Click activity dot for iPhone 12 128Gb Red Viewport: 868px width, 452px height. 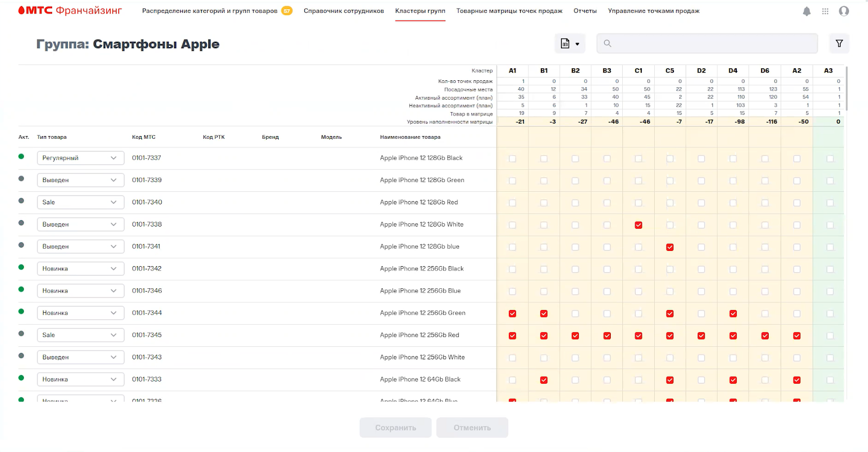[x=21, y=201]
